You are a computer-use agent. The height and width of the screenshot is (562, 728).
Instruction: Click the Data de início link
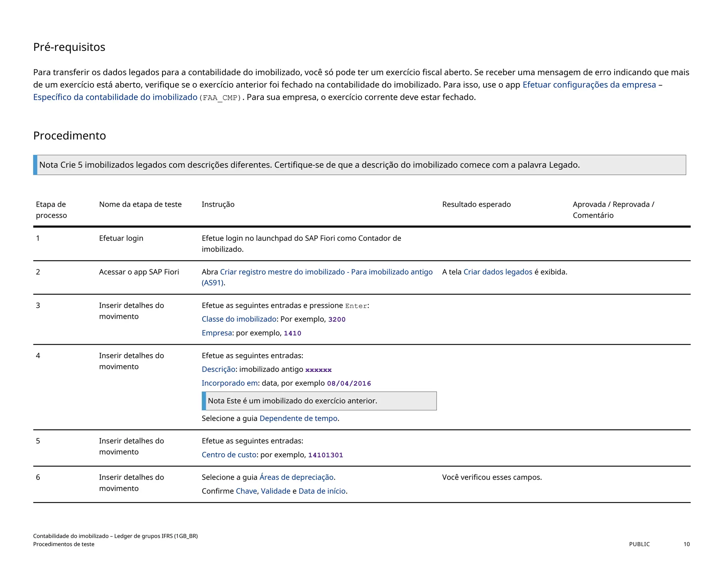point(322,491)
